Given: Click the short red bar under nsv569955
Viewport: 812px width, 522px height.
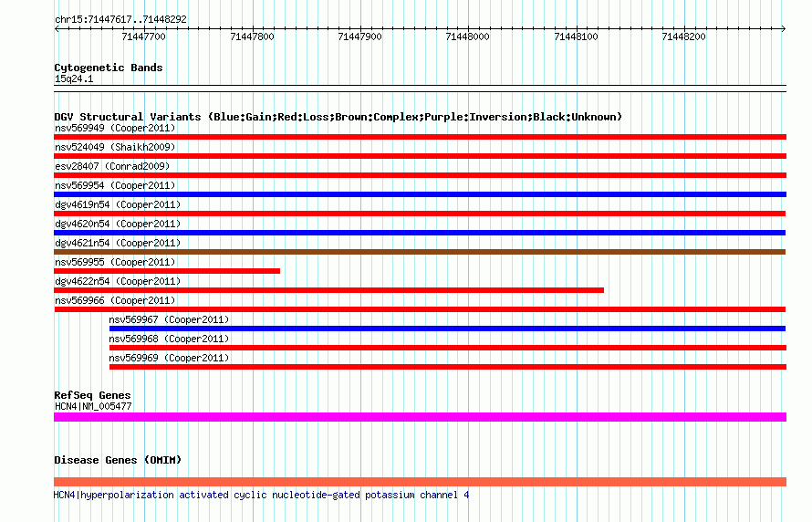Looking at the screenshot, I should click(167, 271).
